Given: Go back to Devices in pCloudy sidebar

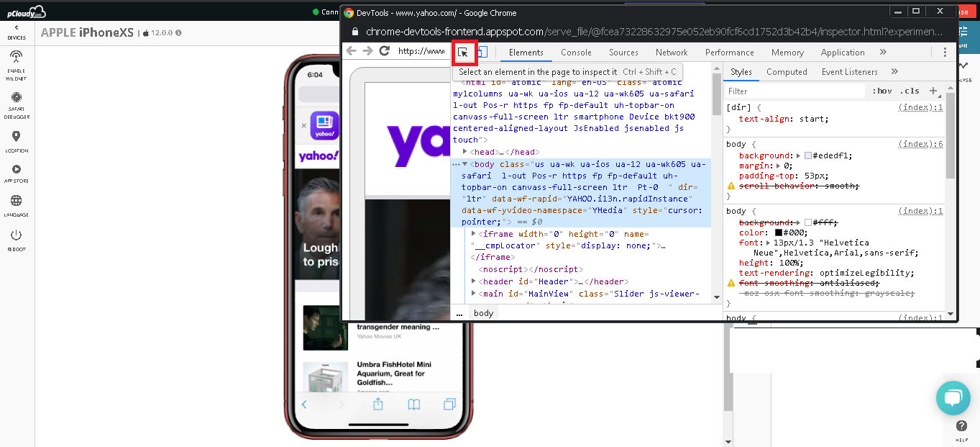Looking at the screenshot, I should (16, 32).
